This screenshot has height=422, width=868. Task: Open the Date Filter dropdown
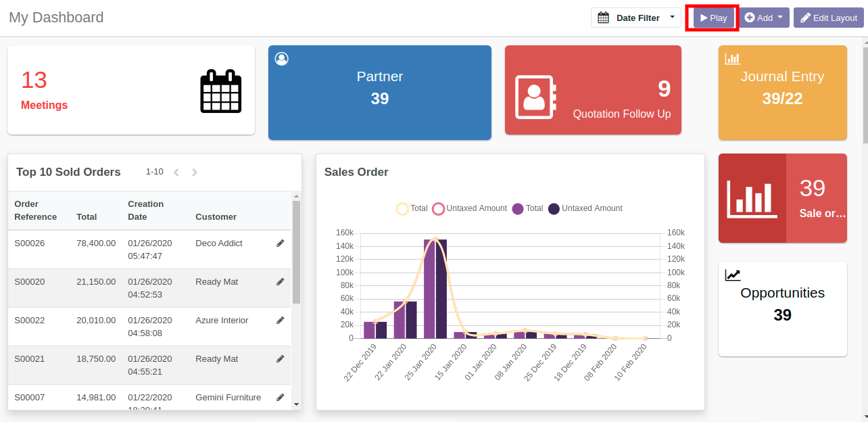coord(635,18)
